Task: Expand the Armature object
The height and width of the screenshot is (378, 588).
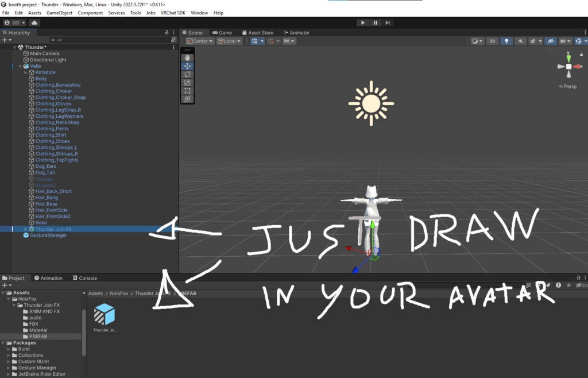Action: [x=25, y=72]
